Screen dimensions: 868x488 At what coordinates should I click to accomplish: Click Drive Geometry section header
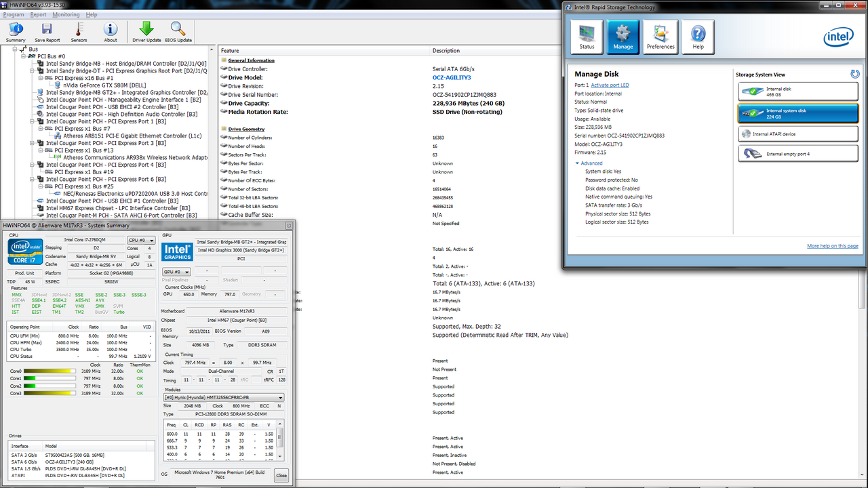click(x=246, y=129)
